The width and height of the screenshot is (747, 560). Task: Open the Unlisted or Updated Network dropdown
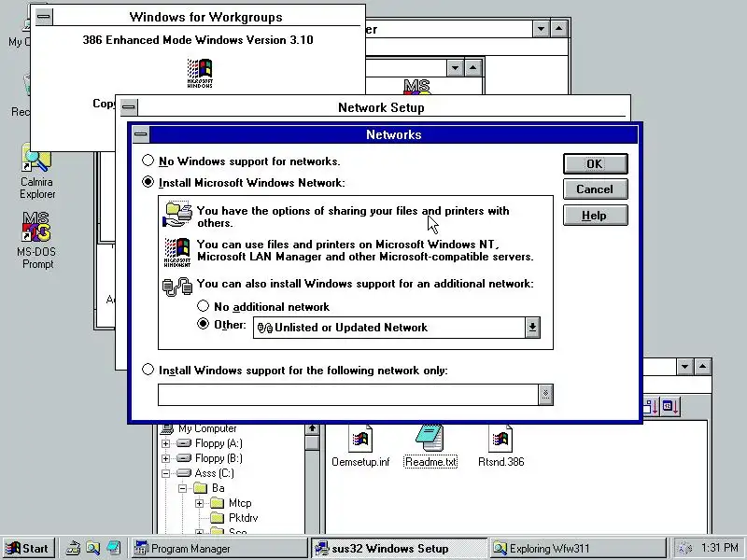coord(532,328)
